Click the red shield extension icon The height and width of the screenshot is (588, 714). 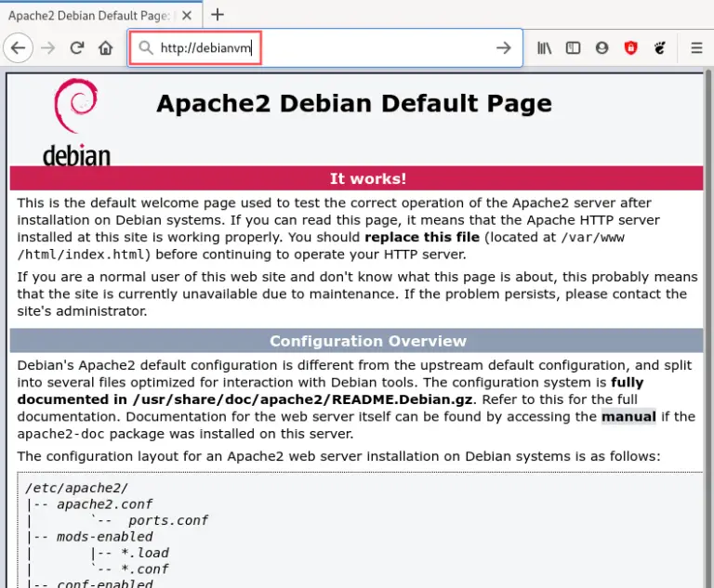[x=629, y=48]
